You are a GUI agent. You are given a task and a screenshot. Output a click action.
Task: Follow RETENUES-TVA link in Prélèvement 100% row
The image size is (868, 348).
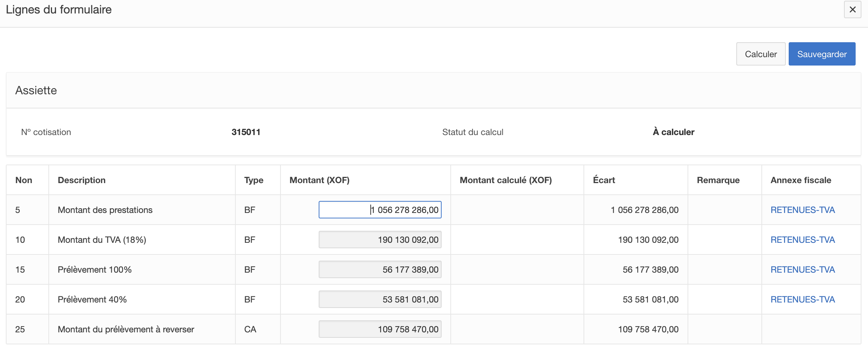tap(802, 270)
